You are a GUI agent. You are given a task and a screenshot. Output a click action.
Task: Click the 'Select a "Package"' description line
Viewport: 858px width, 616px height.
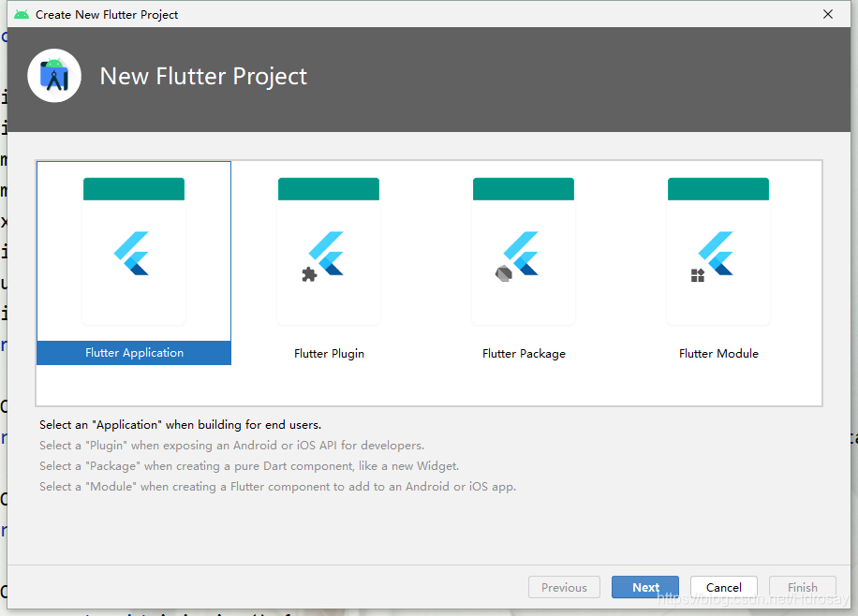pos(249,466)
